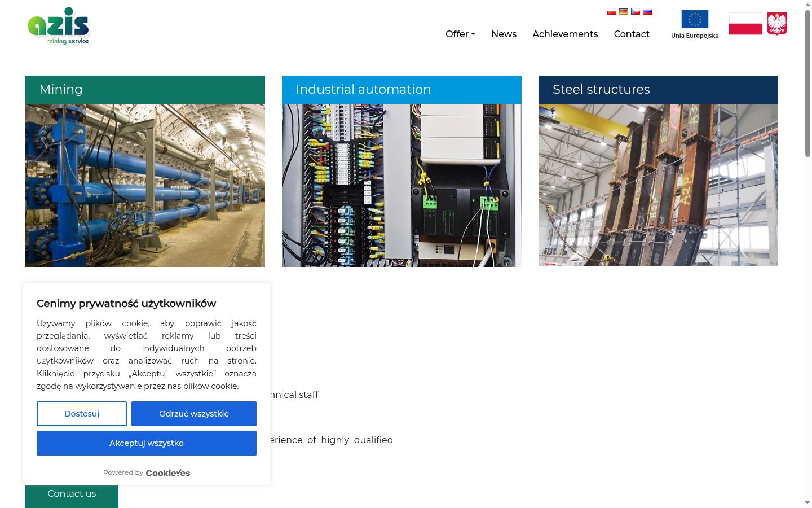This screenshot has height=508, width=812.
Task: Go to Achievements in the navigation
Action: point(565,34)
